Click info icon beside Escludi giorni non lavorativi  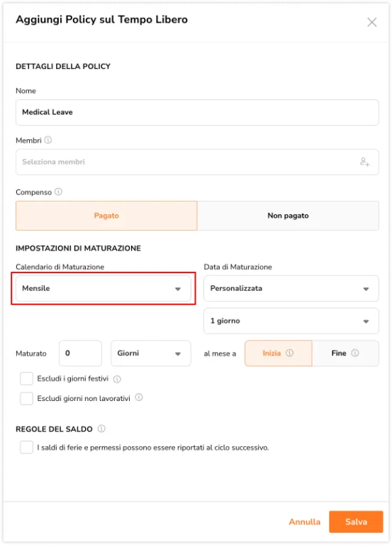(x=139, y=397)
